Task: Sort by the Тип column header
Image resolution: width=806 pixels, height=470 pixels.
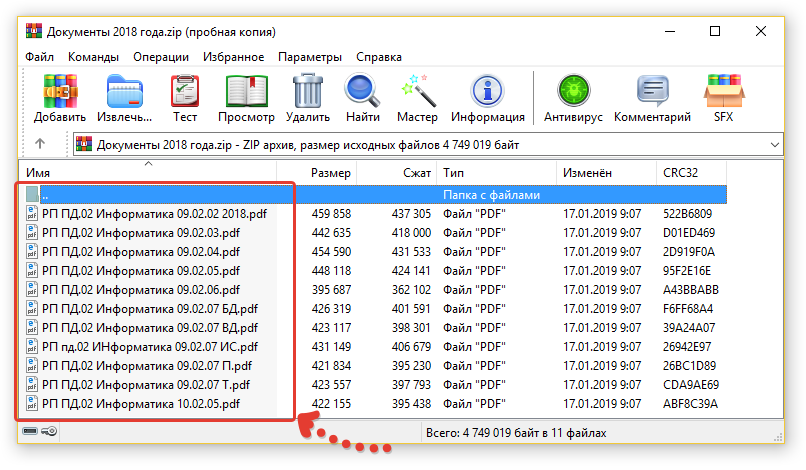Action: pyautogui.click(x=497, y=173)
